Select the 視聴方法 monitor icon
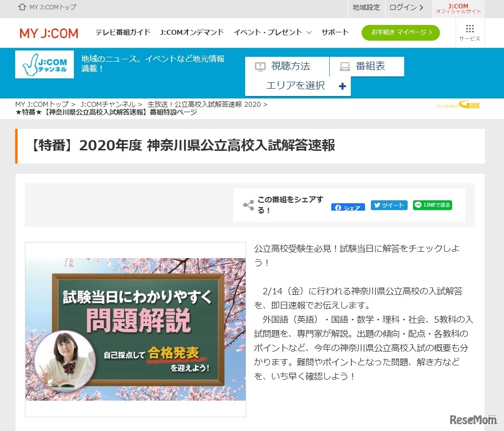This screenshot has height=431, width=504. tap(260, 66)
